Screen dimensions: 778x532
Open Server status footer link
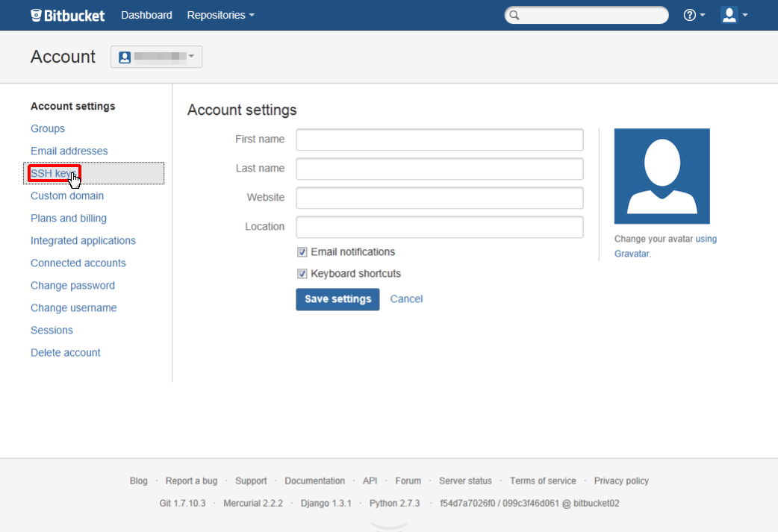coord(465,481)
